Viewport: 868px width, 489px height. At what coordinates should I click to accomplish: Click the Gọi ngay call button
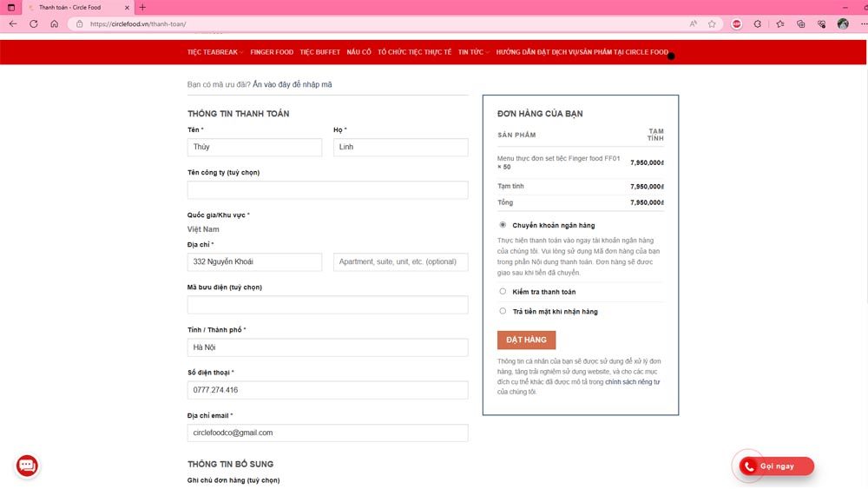pos(777,466)
